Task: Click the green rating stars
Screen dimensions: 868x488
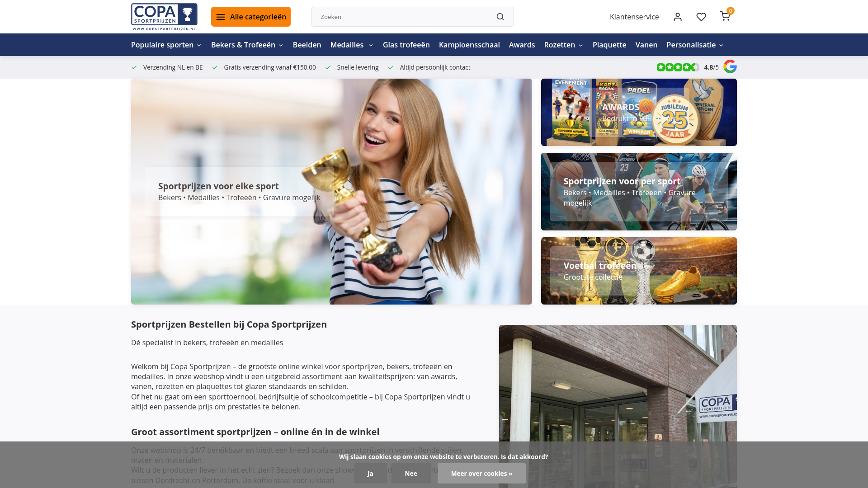Action: tap(678, 67)
